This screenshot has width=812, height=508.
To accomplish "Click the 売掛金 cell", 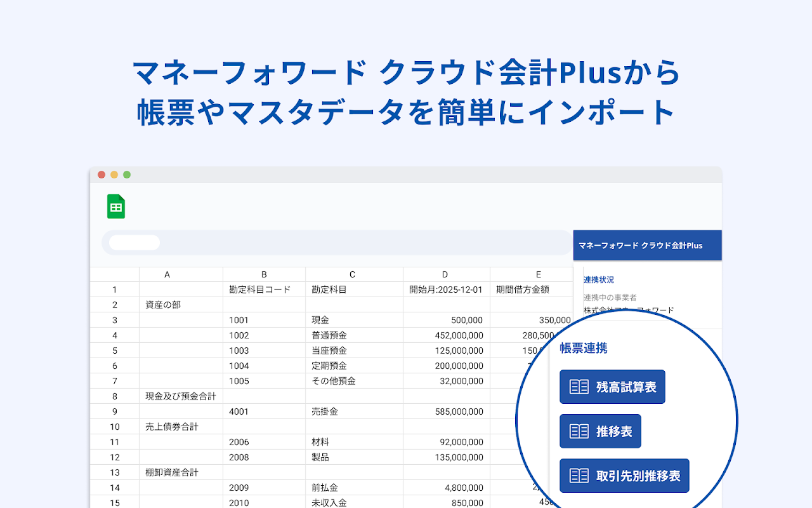I will pyautogui.click(x=354, y=411).
